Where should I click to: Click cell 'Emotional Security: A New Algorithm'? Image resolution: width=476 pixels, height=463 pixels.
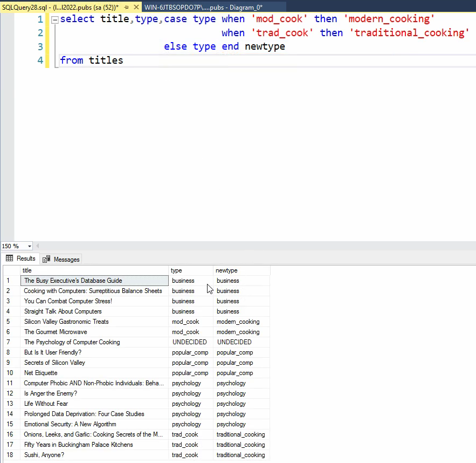tap(94, 424)
